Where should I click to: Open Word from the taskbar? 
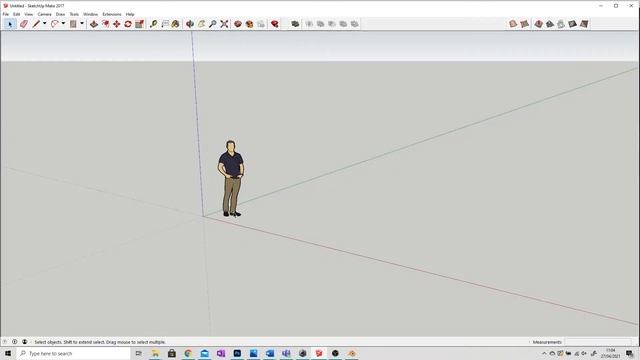coord(270,353)
